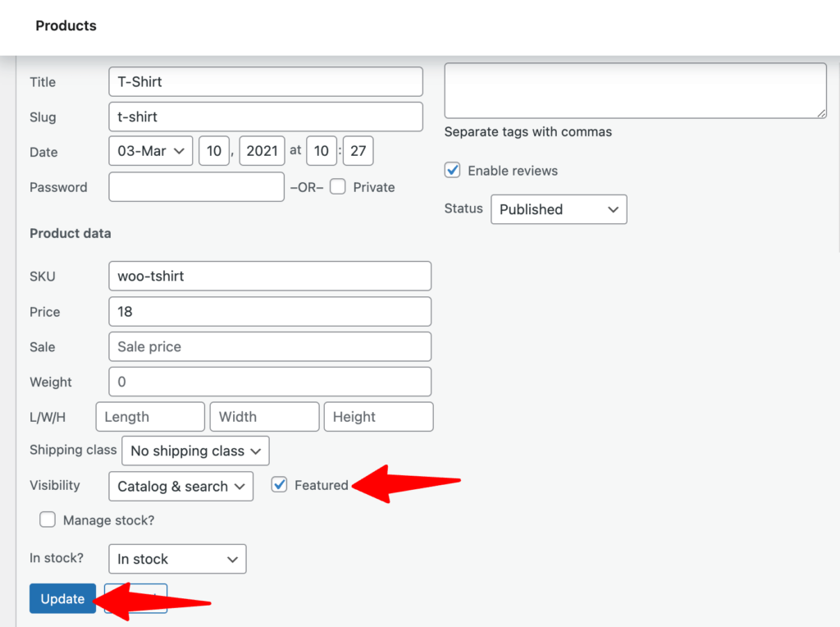Select the Price field containing 18
Image resolution: width=840 pixels, height=627 pixels.
tap(270, 311)
